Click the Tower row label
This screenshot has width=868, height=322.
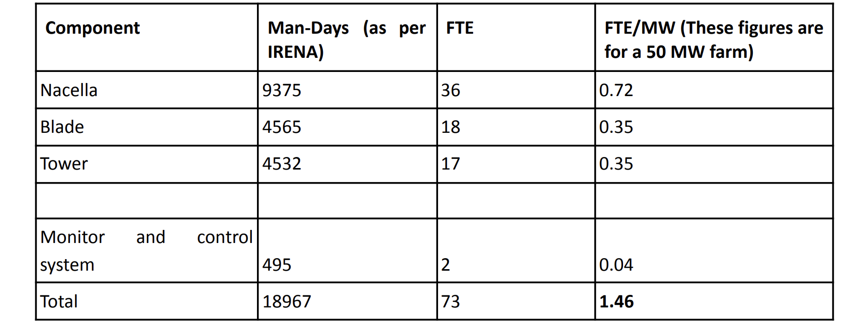[x=147, y=164]
